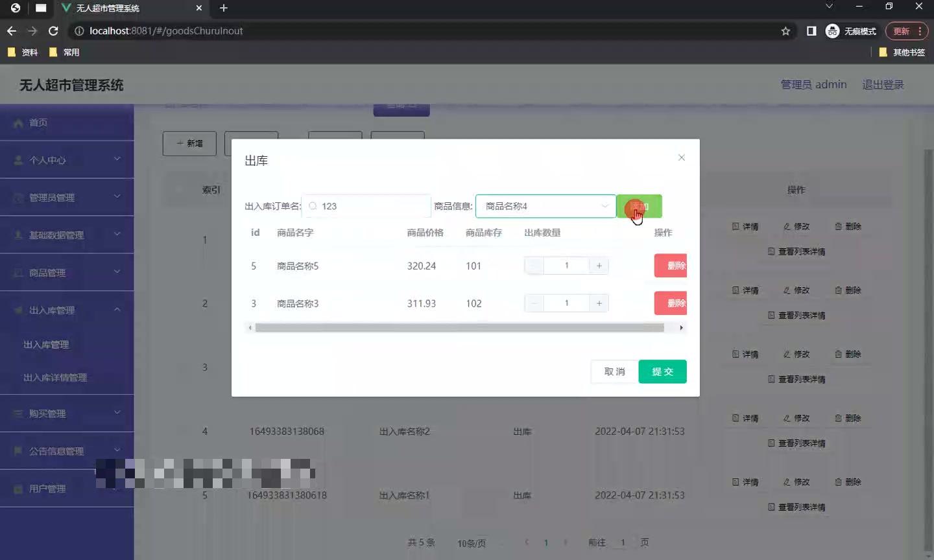934x560 pixels.
Task: Open the 商品信息 dropdown showing 商品名称4
Action: click(545, 206)
